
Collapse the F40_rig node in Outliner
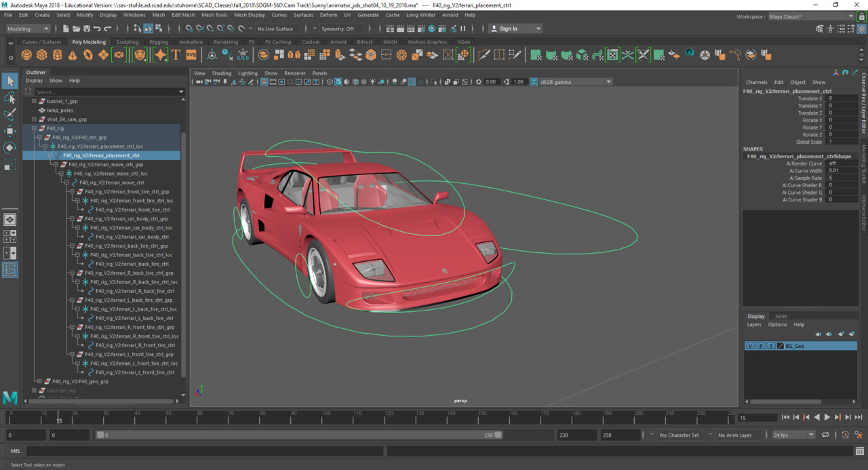pos(34,128)
